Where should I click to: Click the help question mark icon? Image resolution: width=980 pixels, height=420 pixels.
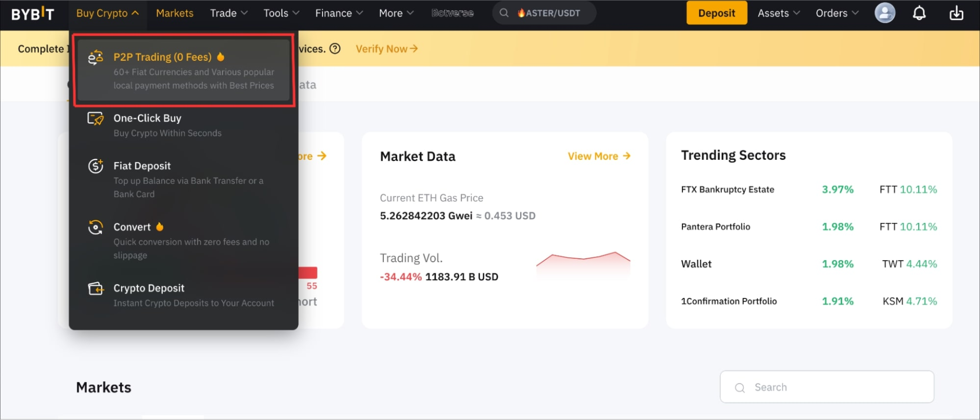[x=335, y=48]
